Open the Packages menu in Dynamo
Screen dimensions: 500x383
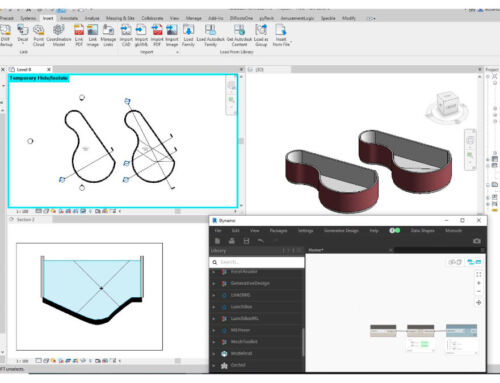(x=278, y=230)
